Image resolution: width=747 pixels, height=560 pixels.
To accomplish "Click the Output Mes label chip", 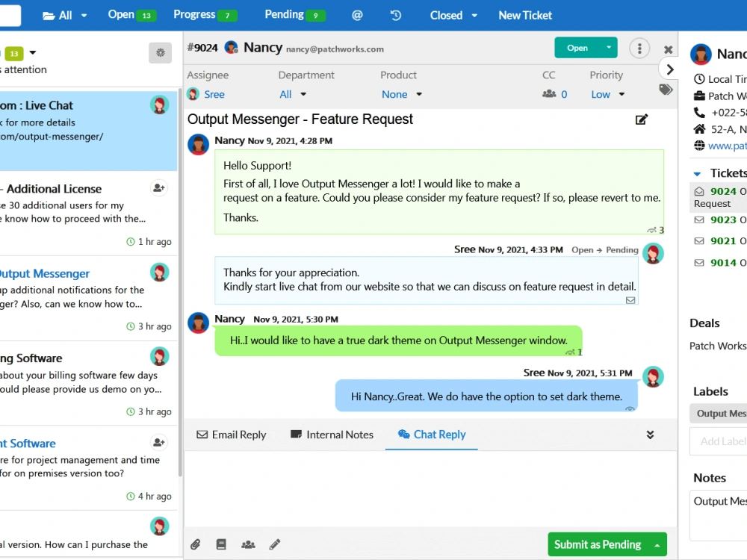I will coord(719,414).
